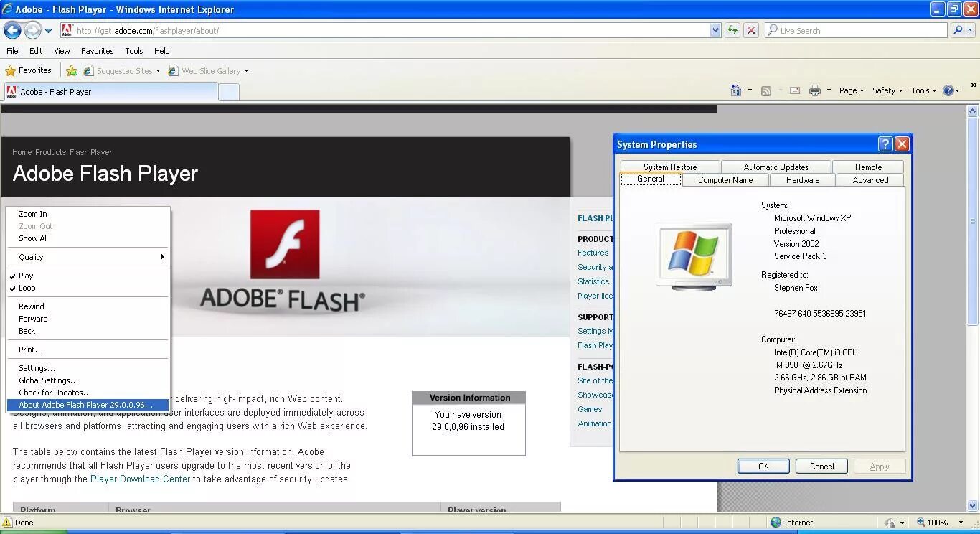Viewport: 980px width, 534px height.
Task: Open the command bar Tools dropdown
Action: [x=923, y=90]
